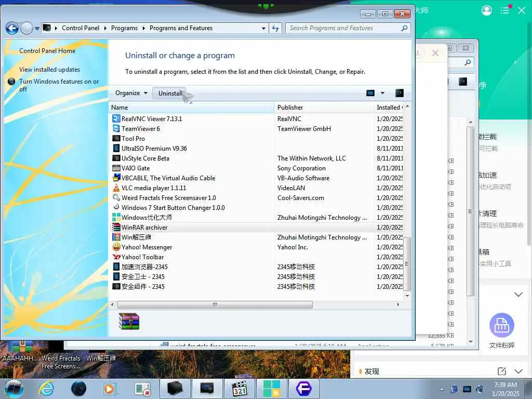Click the four-colored tiles taskbar icon
532x399 pixels.
[x=272, y=389]
